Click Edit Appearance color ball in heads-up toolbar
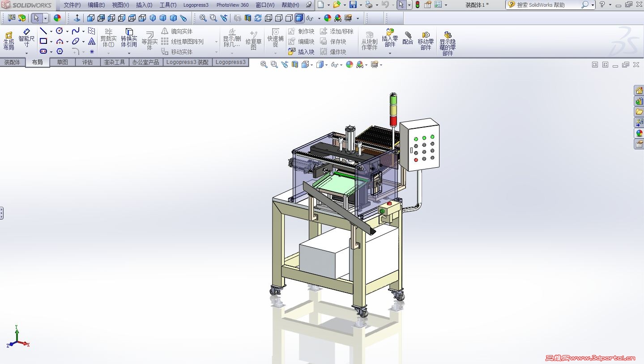This screenshot has height=364, width=644. [x=350, y=64]
